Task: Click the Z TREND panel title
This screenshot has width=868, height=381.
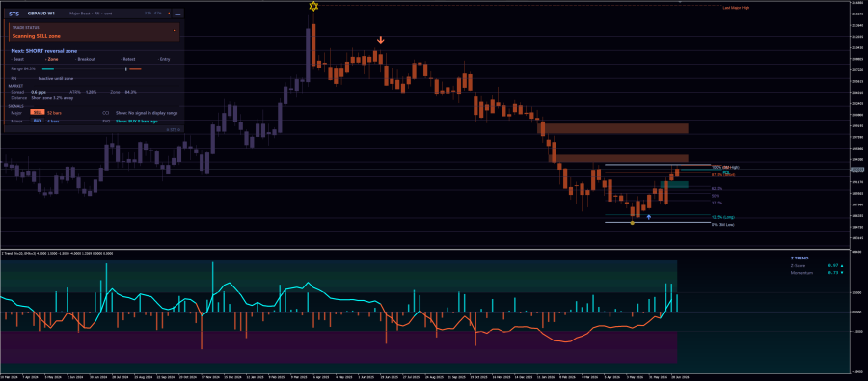Action: 799,259
